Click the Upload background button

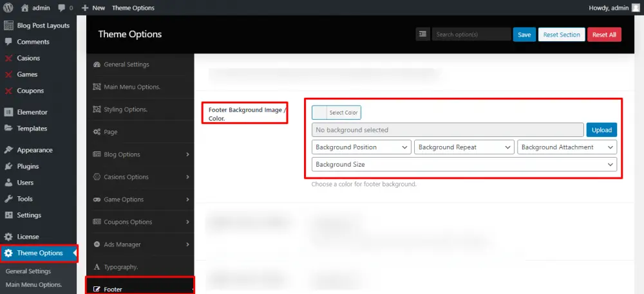click(x=601, y=130)
